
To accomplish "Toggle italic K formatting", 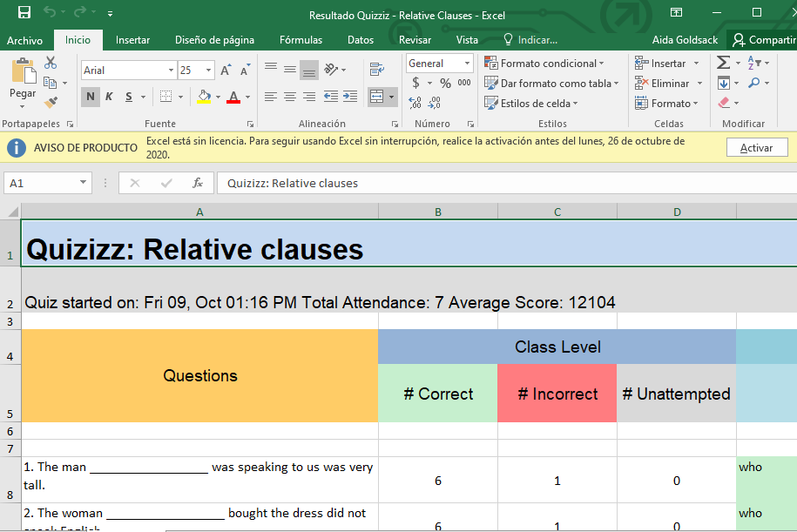I will coord(109,97).
